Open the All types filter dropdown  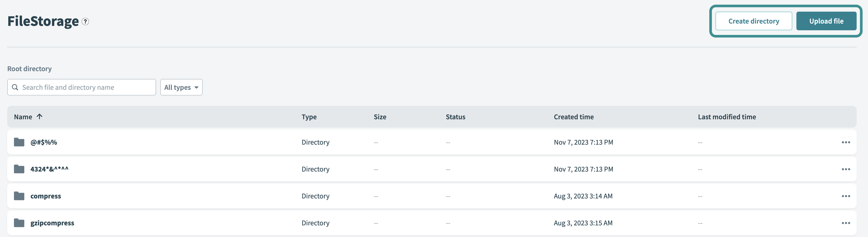click(x=181, y=87)
